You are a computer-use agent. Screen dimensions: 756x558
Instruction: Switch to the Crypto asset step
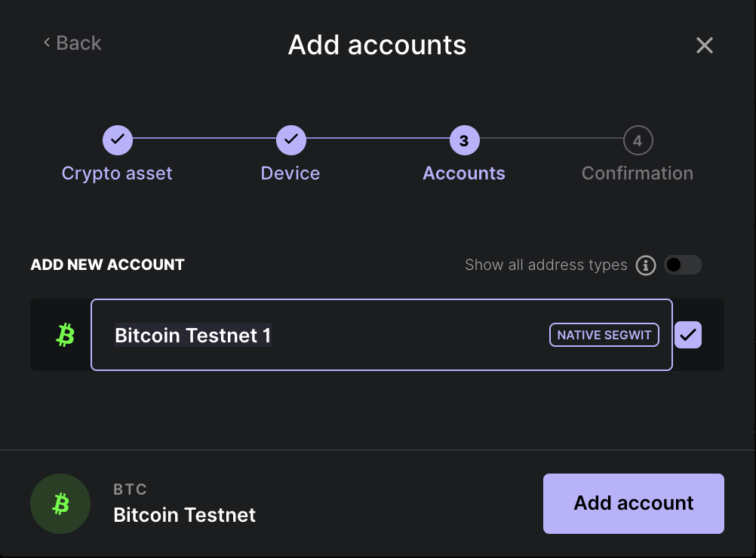pyautogui.click(x=117, y=173)
